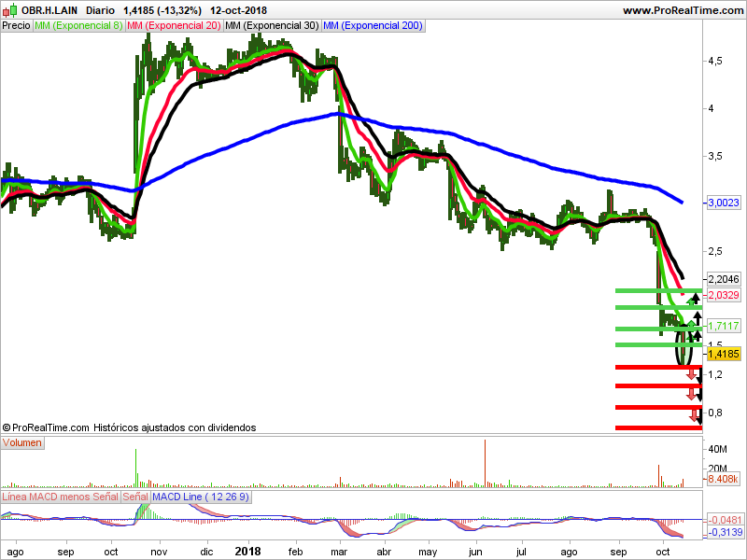Image resolution: width=747 pixels, height=560 pixels.
Task: Click the black oval circling the last candle
Action: pos(684,344)
